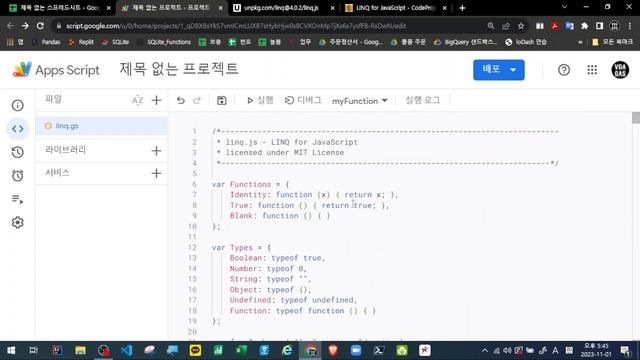Add a new file with plus icon
The height and width of the screenshot is (360, 640).
(156, 100)
